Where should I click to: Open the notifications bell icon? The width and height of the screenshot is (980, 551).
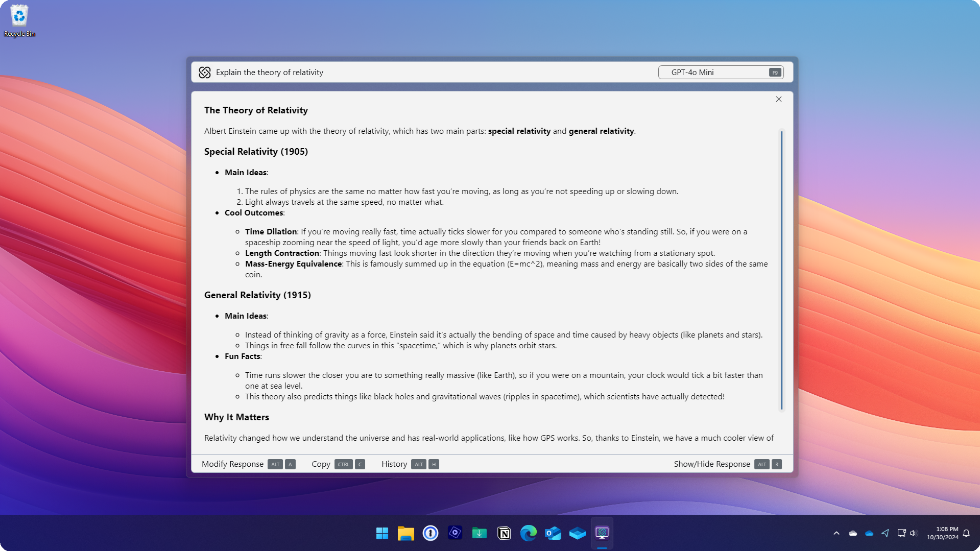click(966, 533)
